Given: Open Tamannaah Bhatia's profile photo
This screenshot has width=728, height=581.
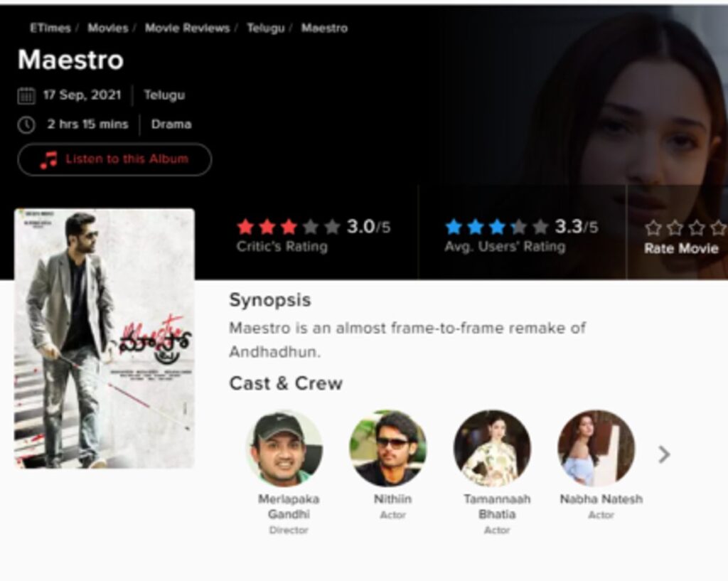Looking at the screenshot, I should click(x=492, y=448).
